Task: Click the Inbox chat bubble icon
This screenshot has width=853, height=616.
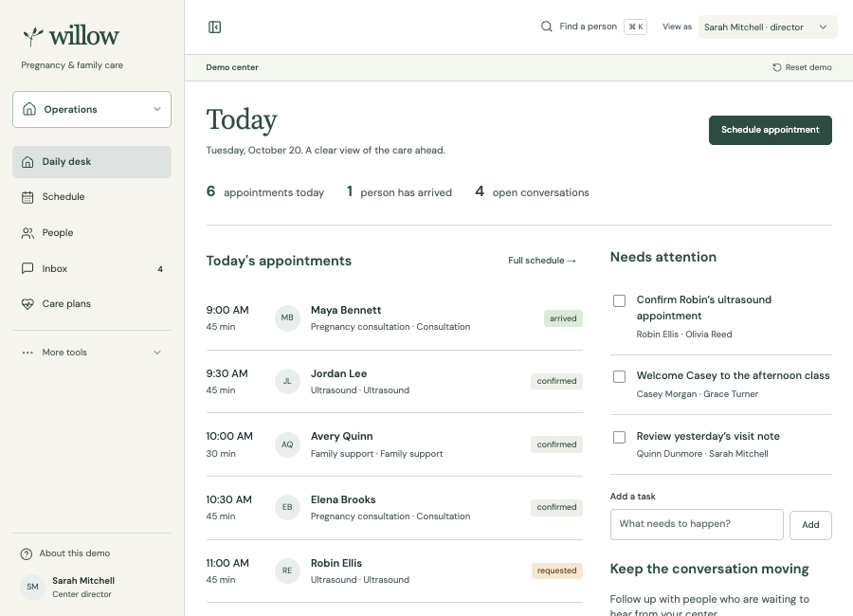Action: 27,269
